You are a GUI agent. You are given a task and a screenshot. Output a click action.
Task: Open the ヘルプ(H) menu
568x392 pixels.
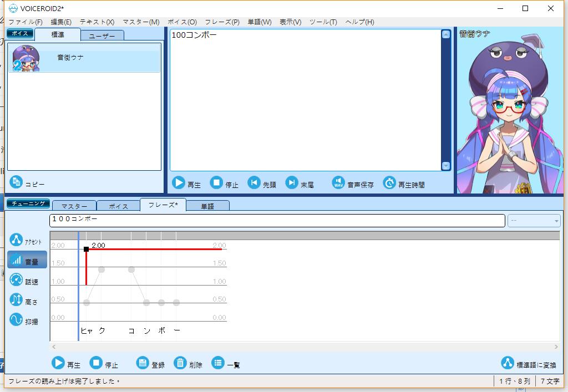point(359,22)
